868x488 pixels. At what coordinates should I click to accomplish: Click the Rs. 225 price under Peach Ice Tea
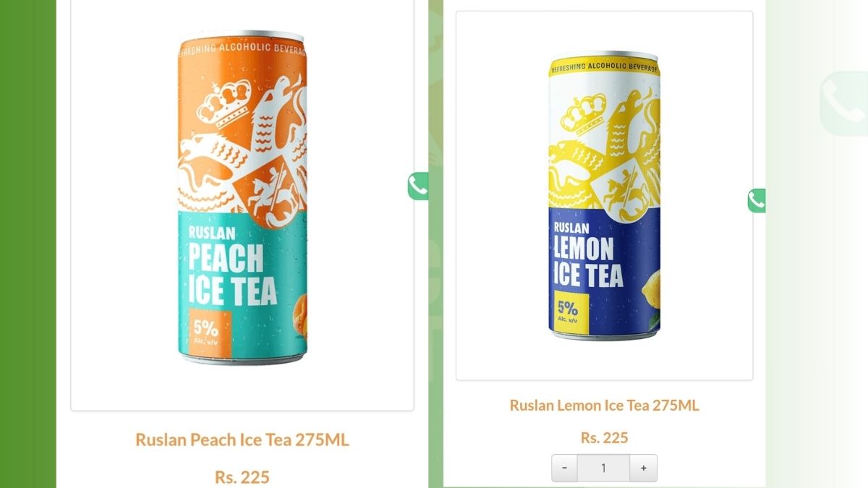click(242, 477)
